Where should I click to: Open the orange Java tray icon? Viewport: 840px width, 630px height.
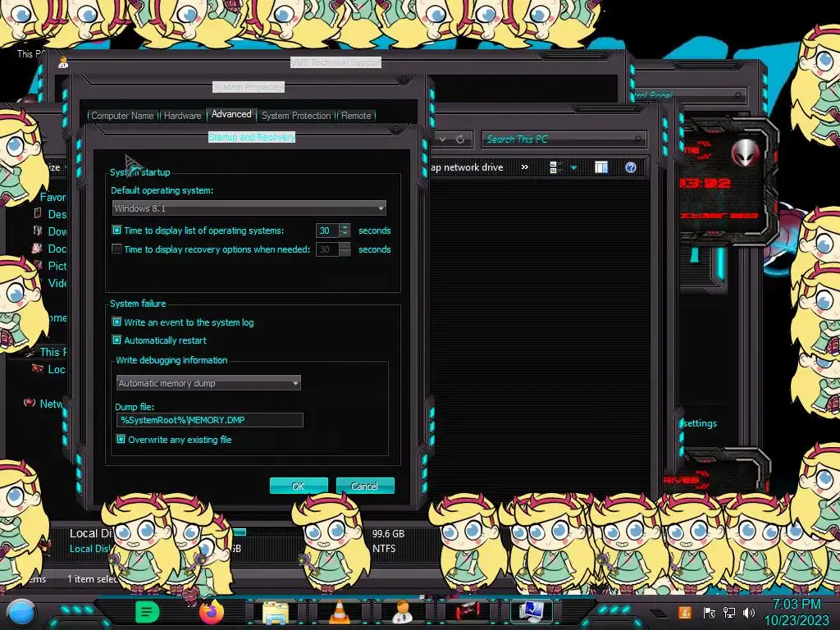(684, 612)
